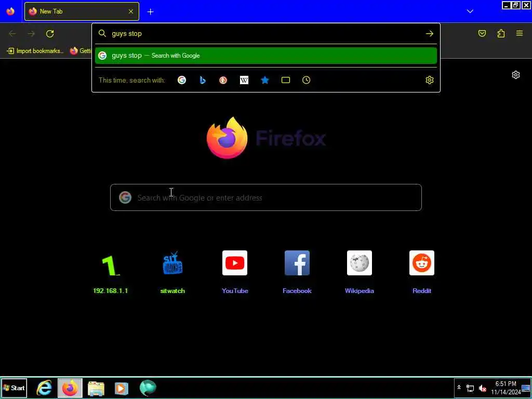Show hidden system tray icons
532x399 pixels.
click(x=459, y=388)
